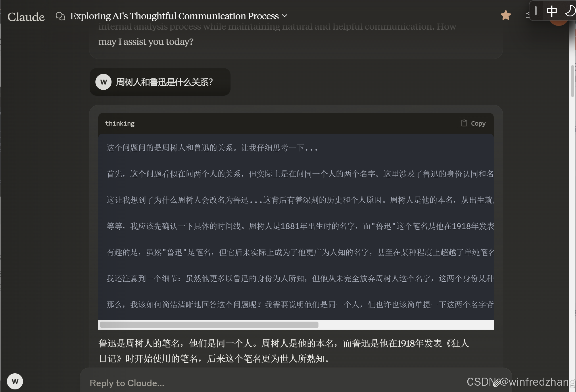Viewport: 576px width, 392px height.
Task: Toggle the star favorite for this chat
Action: 506,15
